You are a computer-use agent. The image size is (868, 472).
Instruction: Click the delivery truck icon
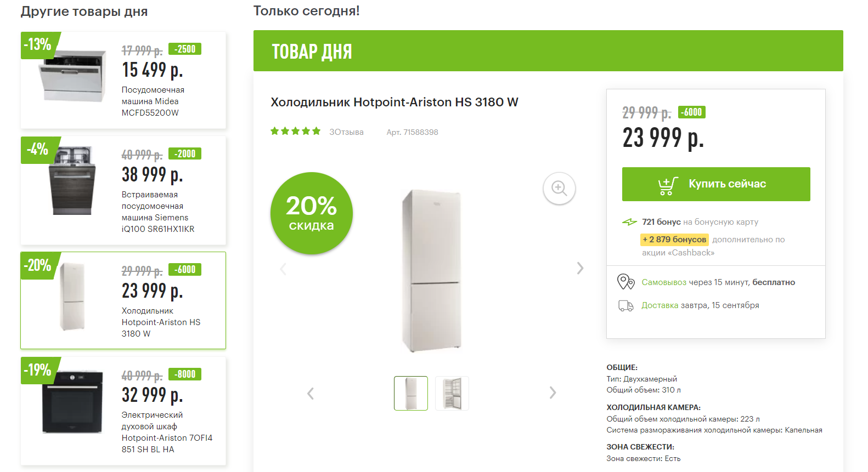pos(625,305)
